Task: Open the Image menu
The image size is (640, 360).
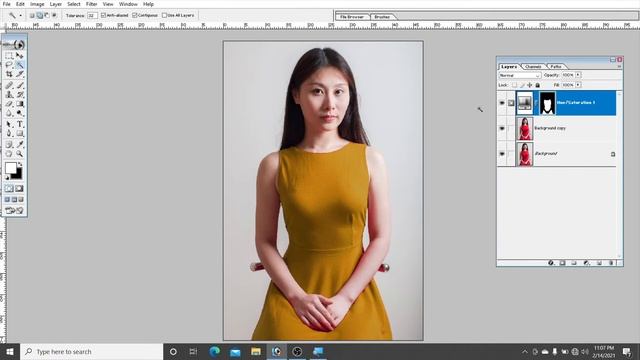Action: point(37,4)
